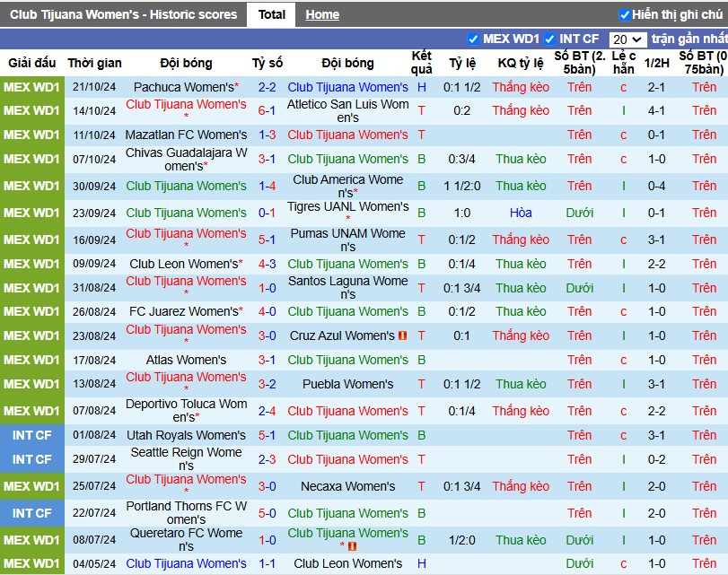Click the 1-4 score against Club America
Viewport: 728px width, 575px height.
coord(267,186)
